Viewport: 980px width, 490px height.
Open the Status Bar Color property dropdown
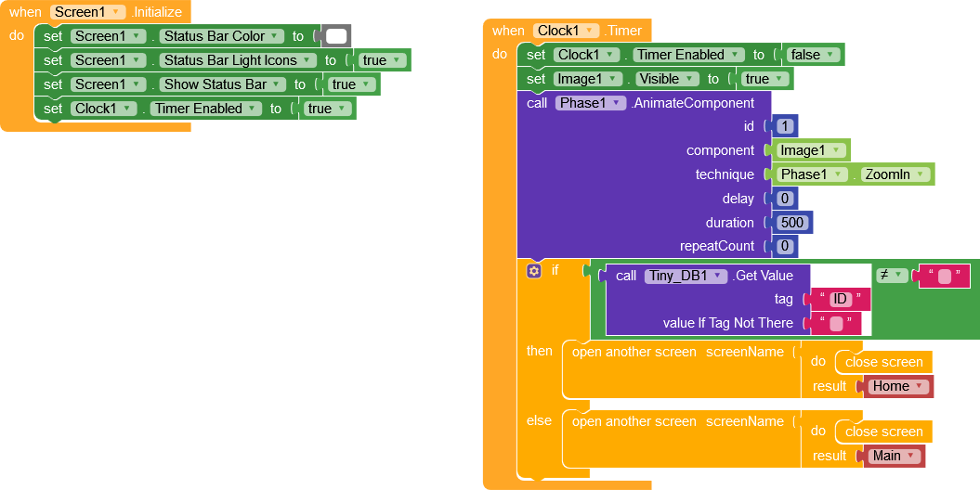[x=221, y=36]
